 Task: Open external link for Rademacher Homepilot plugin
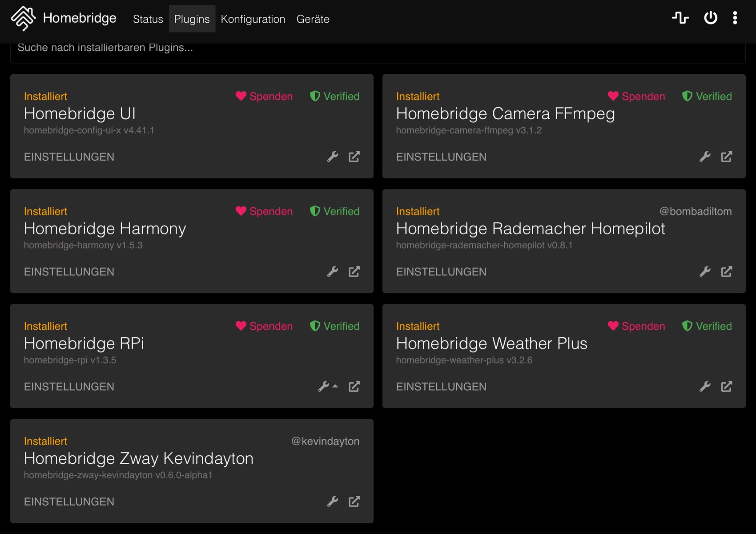pyautogui.click(x=726, y=271)
